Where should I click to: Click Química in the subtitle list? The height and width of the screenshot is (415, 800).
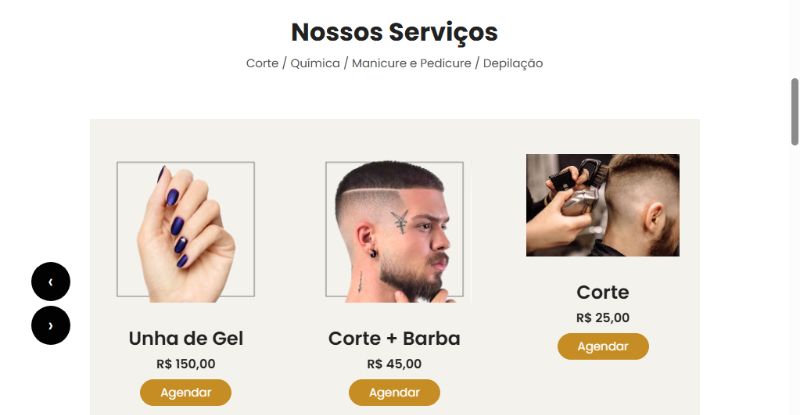[315, 63]
